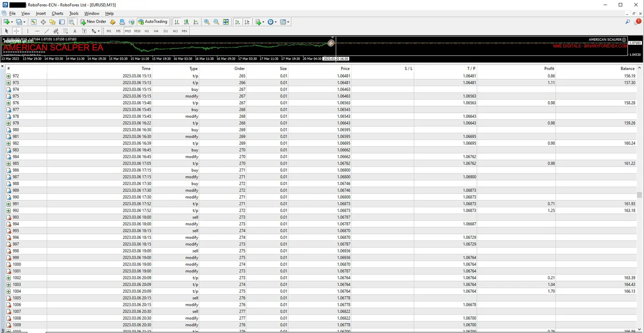This screenshot has width=644, height=333.
Task: Open the Profiles toolbar icon
Action: (19, 22)
